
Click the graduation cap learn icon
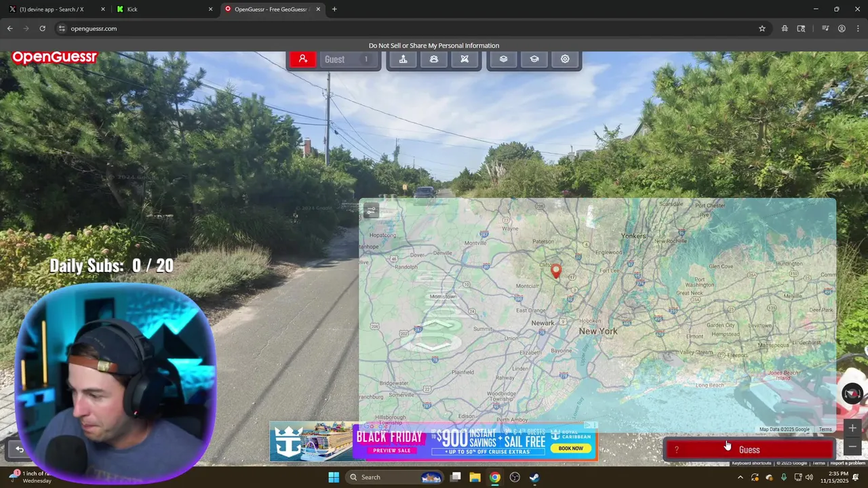click(534, 59)
